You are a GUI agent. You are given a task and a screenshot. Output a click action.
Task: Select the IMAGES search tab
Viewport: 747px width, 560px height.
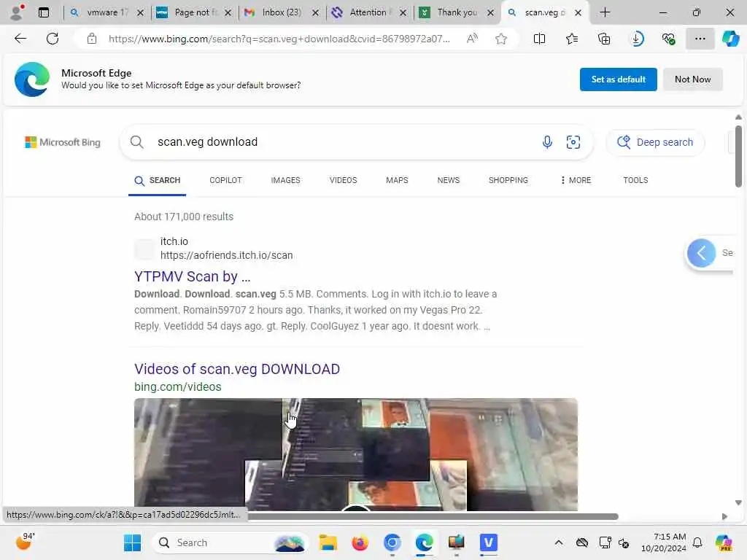[285, 181]
